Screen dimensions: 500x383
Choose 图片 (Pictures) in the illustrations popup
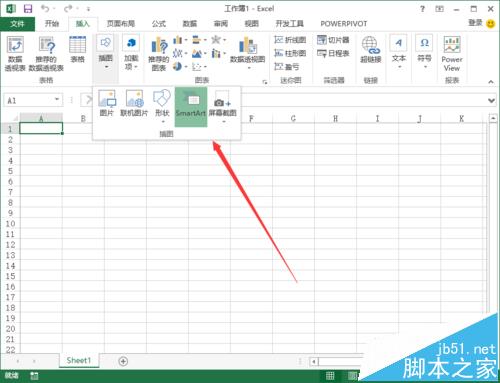pos(107,103)
